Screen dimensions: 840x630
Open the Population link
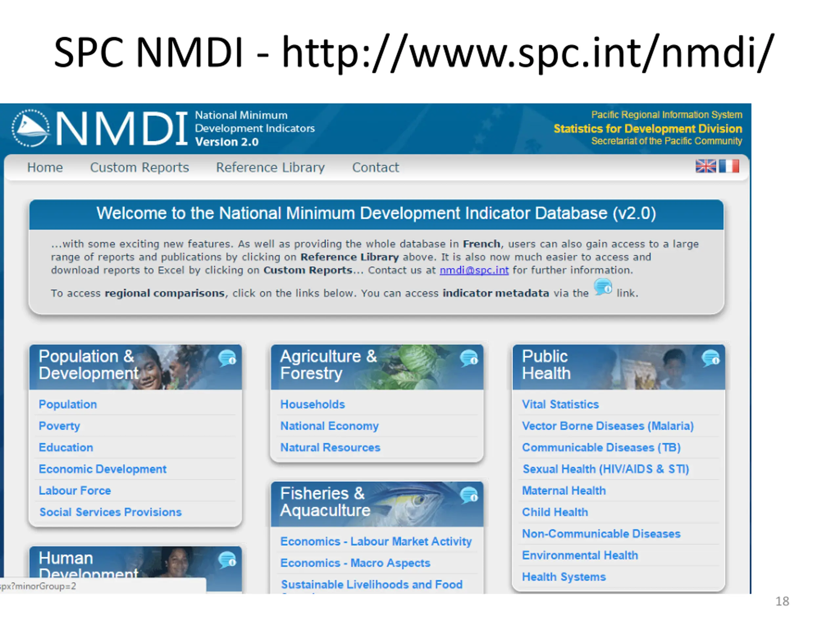click(68, 405)
